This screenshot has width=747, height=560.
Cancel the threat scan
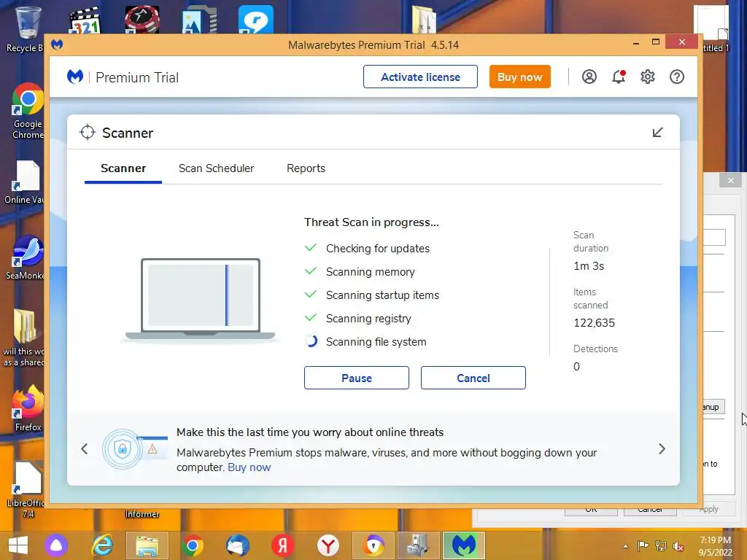pos(473,378)
